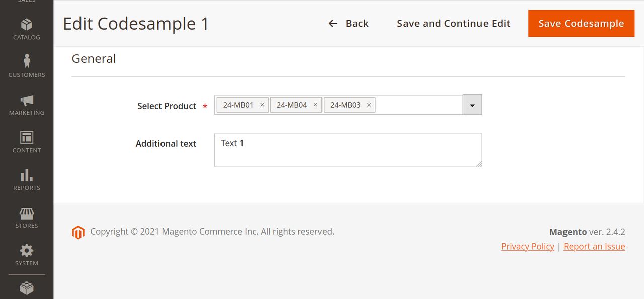Screen dimensions: 644x299
Task: Remove the 24-MB04 product tag
Action: coord(315,105)
